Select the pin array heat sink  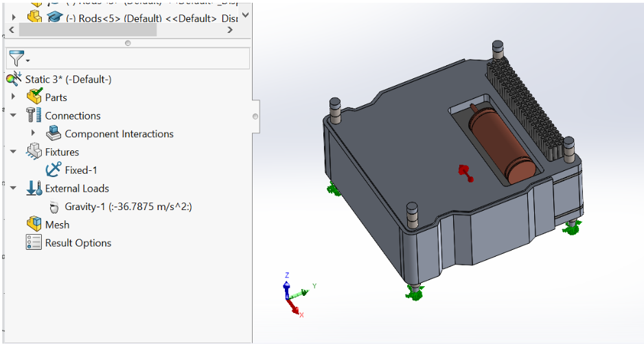point(525,110)
